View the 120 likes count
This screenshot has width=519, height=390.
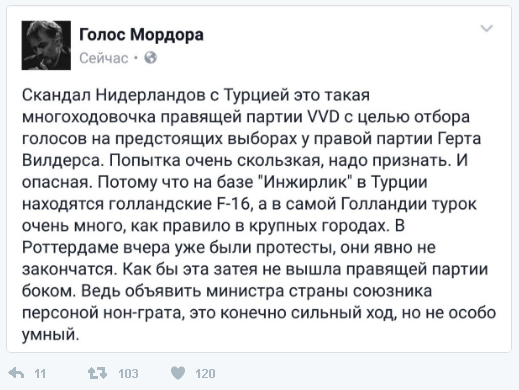205,374
